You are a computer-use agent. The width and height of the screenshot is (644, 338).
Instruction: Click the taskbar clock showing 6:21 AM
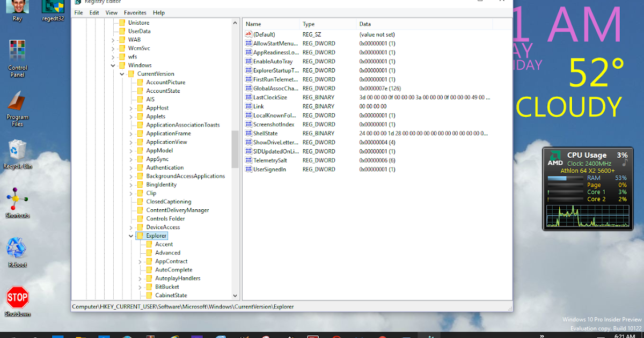tap(625, 336)
